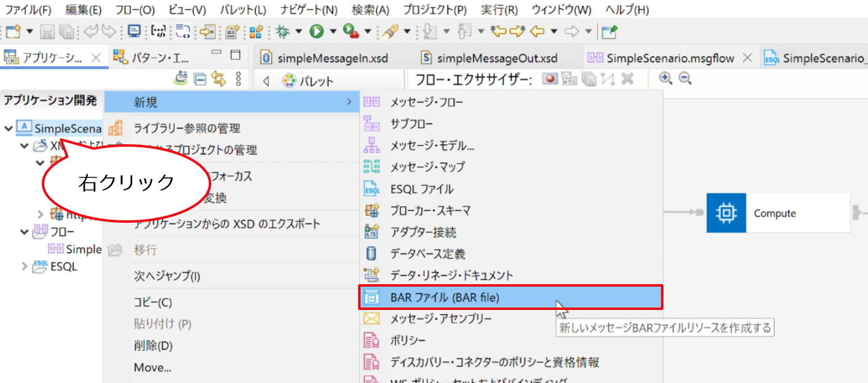The image size is (868, 383).
Task: Expand the ESQL folder in tree
Action: coord(25,266)
